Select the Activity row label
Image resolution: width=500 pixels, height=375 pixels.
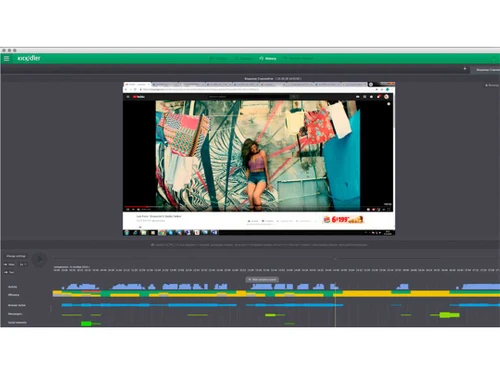[13, 287]
